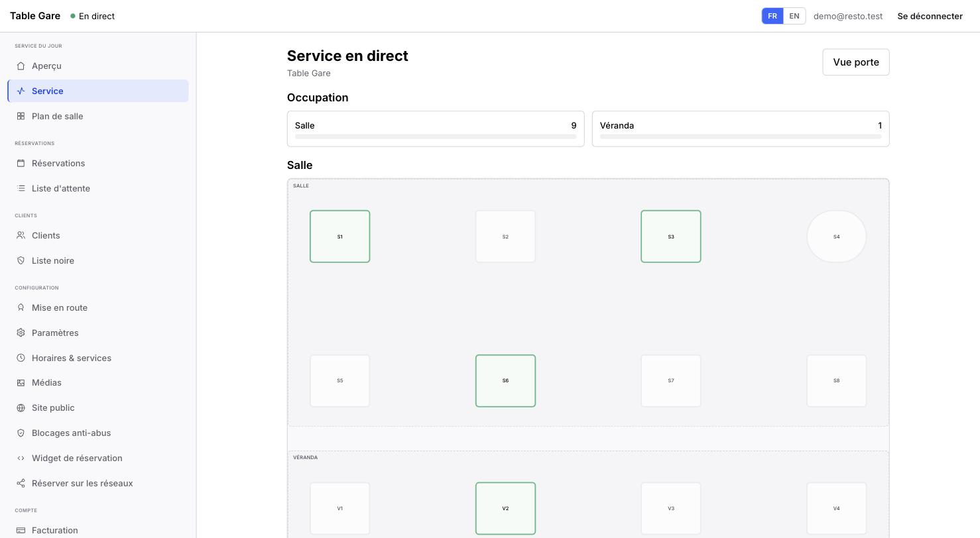Click the Liste d'attente list icon
The height and width of the screenshot is (538, 980).
(x=21, y=188)
